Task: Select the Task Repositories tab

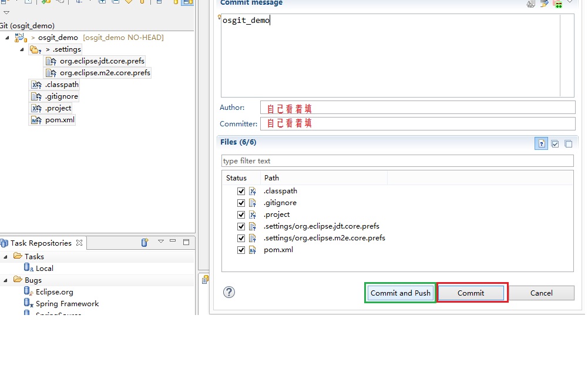Action: 41,243
